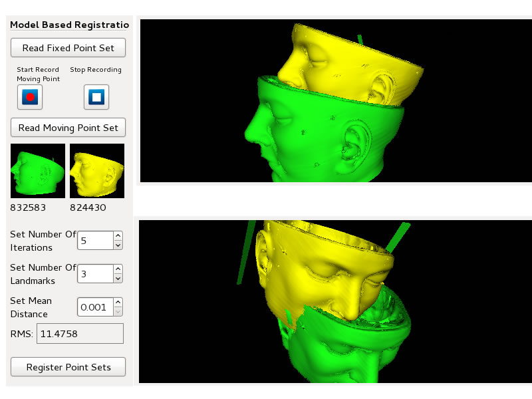
Task: Increase the Number Of Iterations value
Action: [118, 236]
